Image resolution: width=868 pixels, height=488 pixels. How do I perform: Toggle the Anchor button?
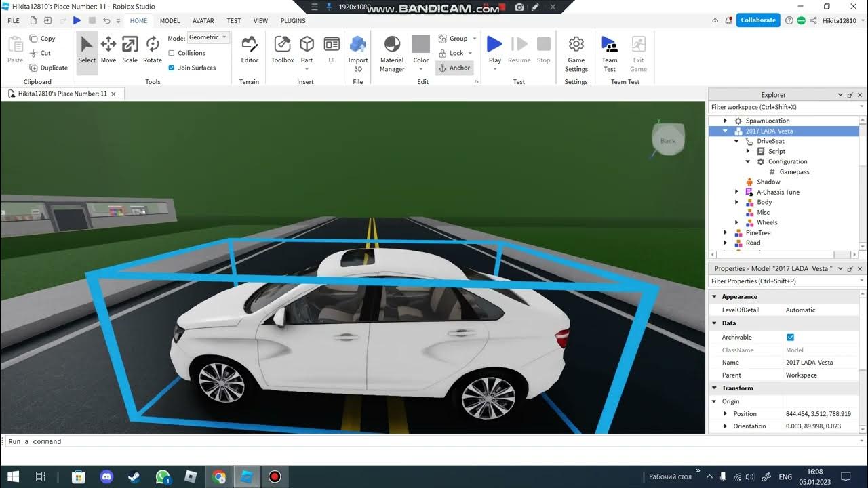pyautogui.click(x=454, y=68)
